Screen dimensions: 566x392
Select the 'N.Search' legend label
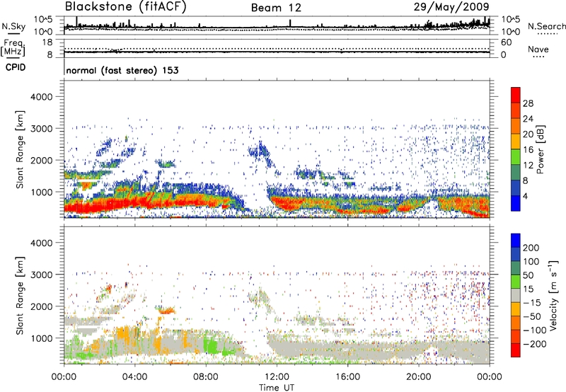tap(546, 26)
